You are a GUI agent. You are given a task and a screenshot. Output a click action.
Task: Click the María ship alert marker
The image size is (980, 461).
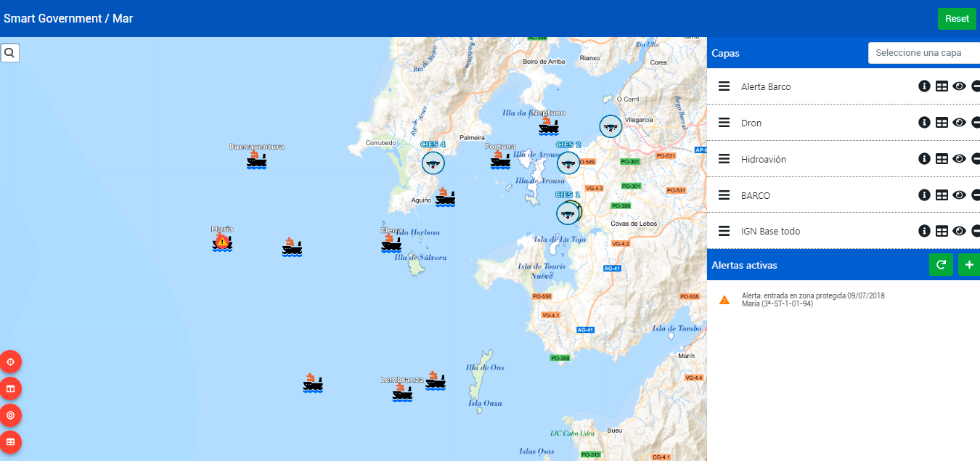[222, 242]
